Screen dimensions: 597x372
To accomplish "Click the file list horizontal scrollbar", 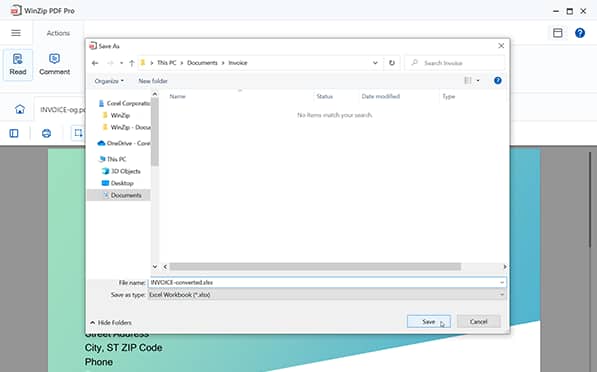I will click(x=315, y=267).
